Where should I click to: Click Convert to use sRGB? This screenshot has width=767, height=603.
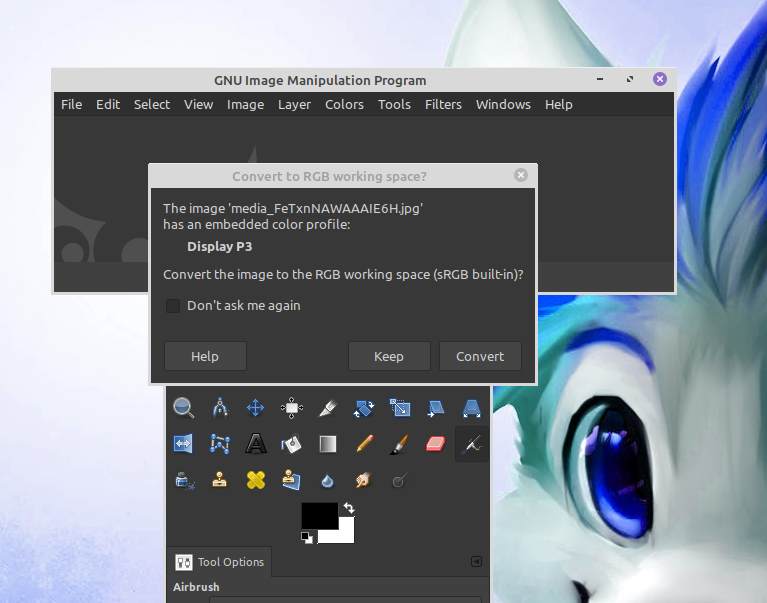(x=480, y=357)
